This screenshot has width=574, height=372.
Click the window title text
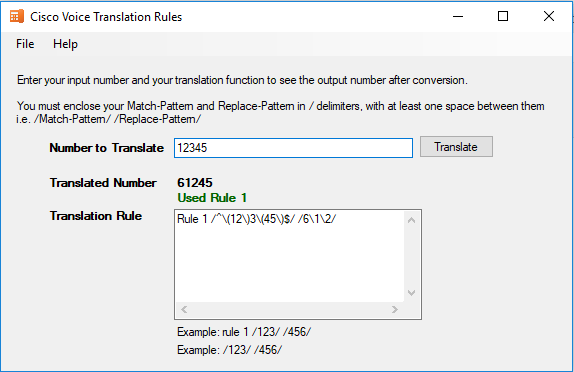[x=106, y=17]
